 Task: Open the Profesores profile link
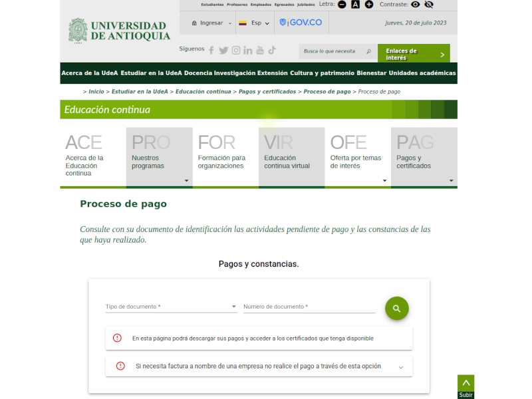pyautogui.click(x=237, y=5)
